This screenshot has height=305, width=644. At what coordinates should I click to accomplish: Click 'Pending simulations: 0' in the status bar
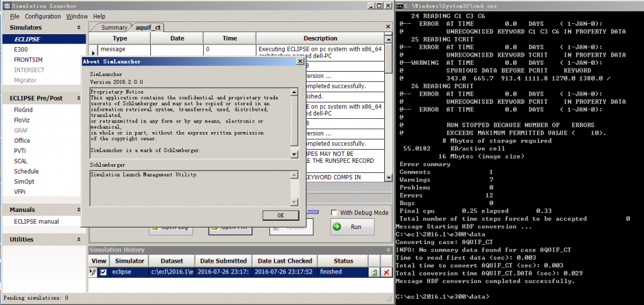(x=35, y=297)
